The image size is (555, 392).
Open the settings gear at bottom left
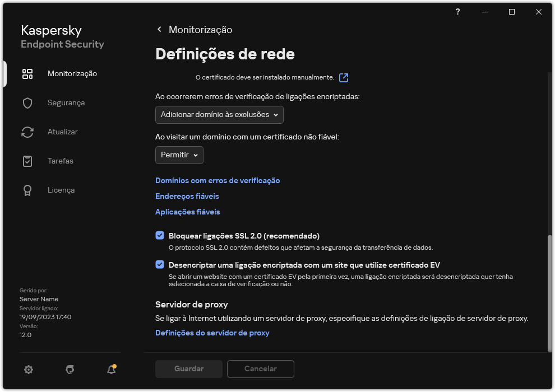28,370
